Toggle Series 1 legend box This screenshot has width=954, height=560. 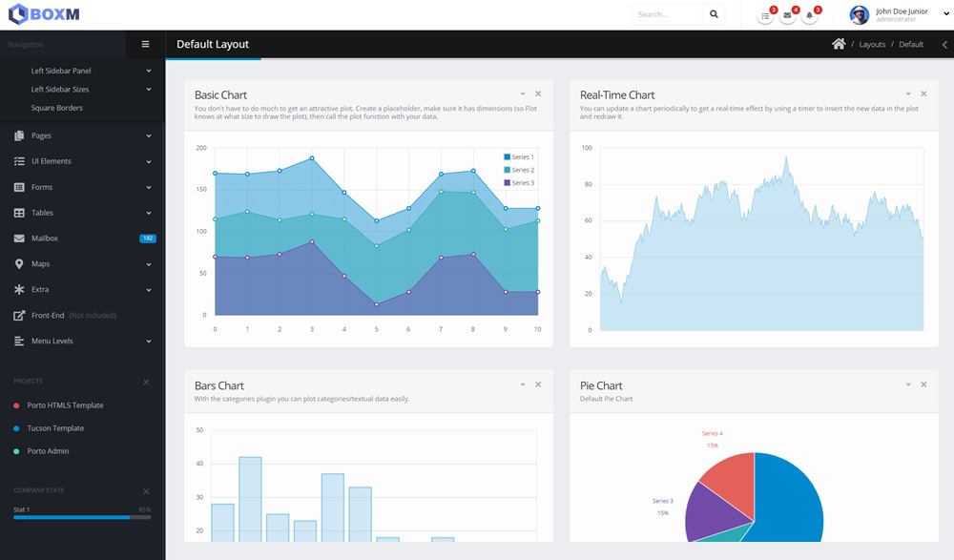point(508,156)
